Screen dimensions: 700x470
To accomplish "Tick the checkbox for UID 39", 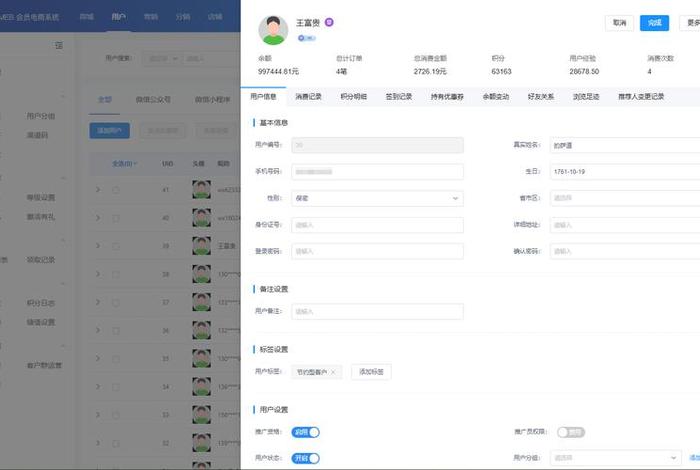I will [x=116, y=246].
